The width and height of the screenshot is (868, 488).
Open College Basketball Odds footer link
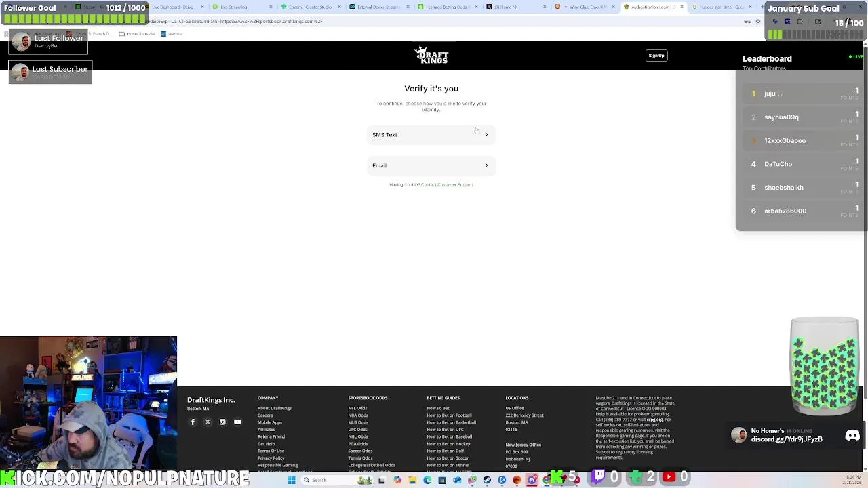pos(372,465)
